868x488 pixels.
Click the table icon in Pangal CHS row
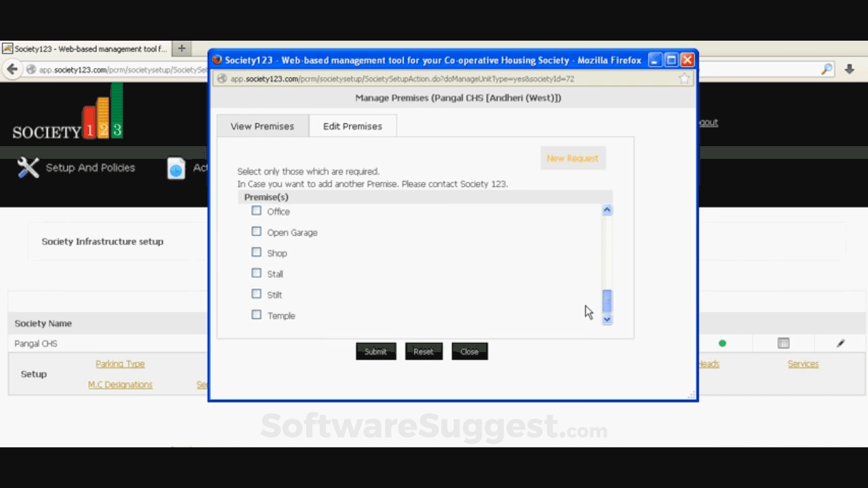(x=783, y=343)
